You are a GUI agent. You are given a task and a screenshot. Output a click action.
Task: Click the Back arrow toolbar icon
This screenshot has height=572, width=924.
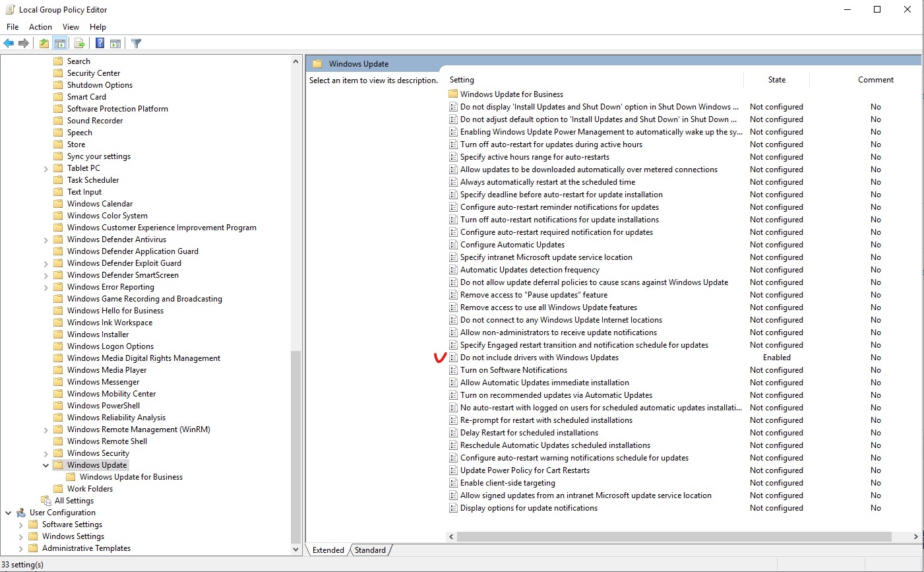tap(9, 44)
